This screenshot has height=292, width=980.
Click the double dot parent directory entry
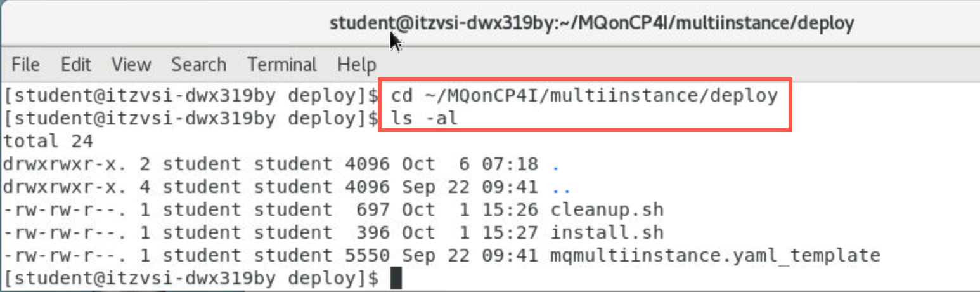click(x=562, y=189)
